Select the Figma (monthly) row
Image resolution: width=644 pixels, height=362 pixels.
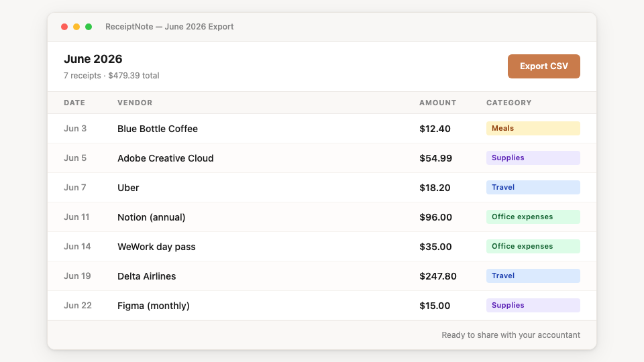pos(322,306)
